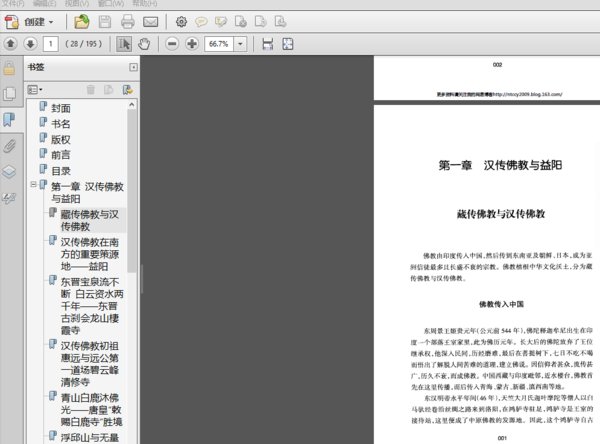Open the zoom level dropdown arrow
This screenshot has width=600, height=444.
point(240,44)
